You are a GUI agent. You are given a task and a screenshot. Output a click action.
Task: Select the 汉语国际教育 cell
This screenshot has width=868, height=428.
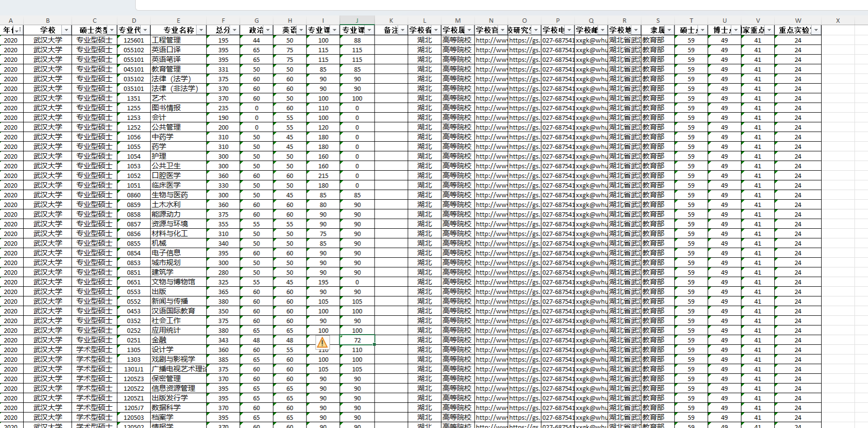click(178, 311)
